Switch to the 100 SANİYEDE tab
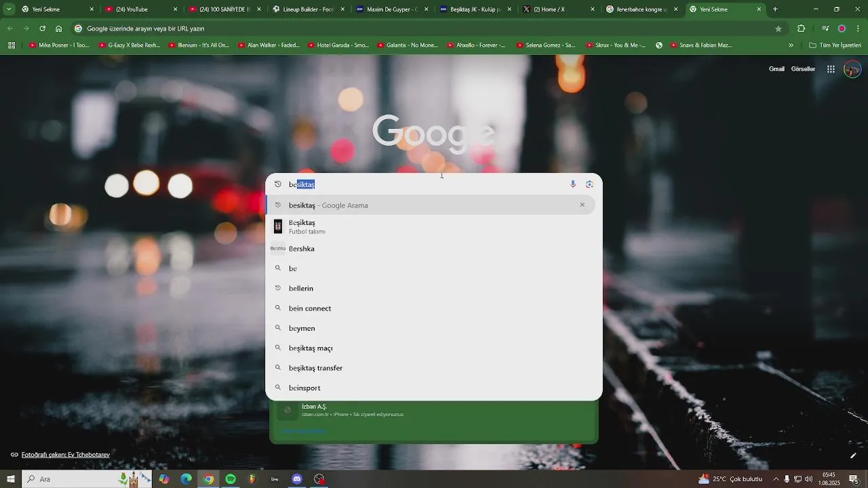 point(226,9)
